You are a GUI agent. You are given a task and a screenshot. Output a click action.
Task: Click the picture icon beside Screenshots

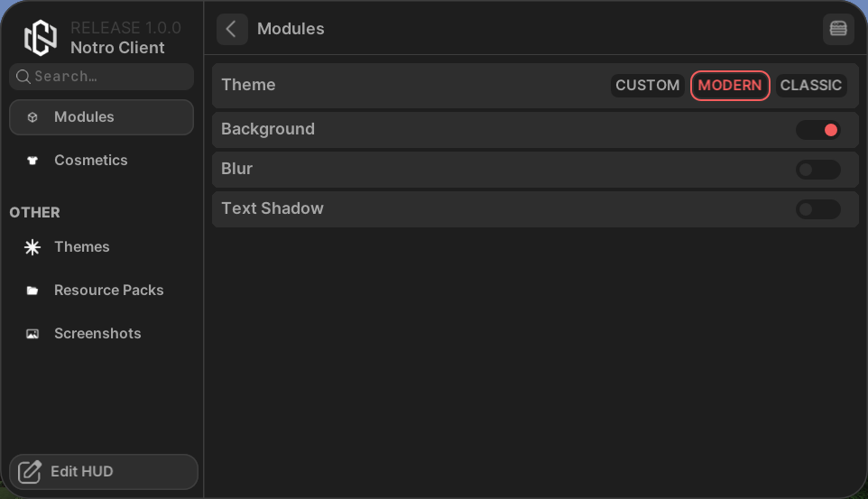tap(32, 334)
